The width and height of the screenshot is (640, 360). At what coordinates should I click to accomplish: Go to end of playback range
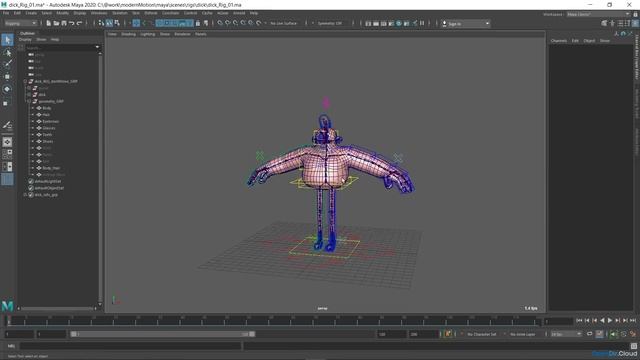633,321
